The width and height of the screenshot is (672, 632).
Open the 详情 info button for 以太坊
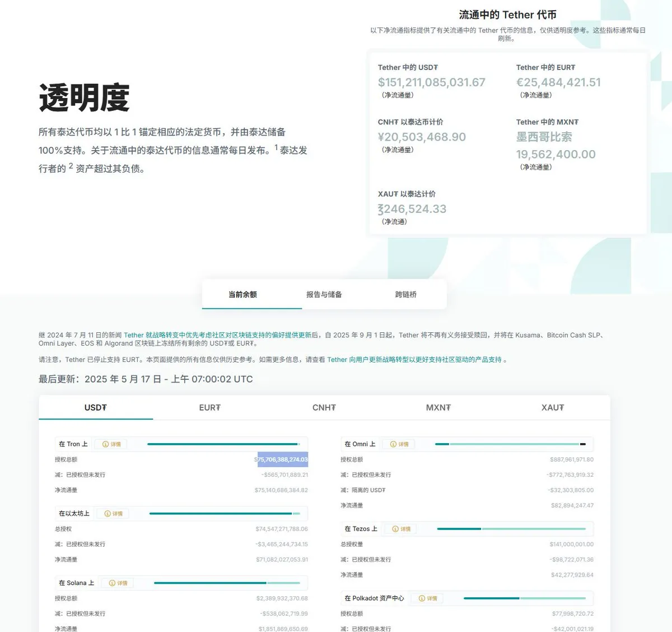(114, 514)
